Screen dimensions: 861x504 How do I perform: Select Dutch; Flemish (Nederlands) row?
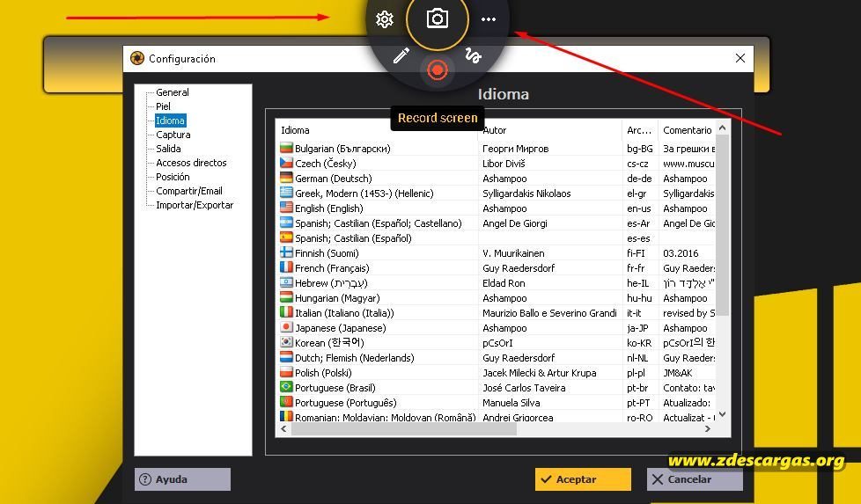pyautogui.click(x=497, y=358)
